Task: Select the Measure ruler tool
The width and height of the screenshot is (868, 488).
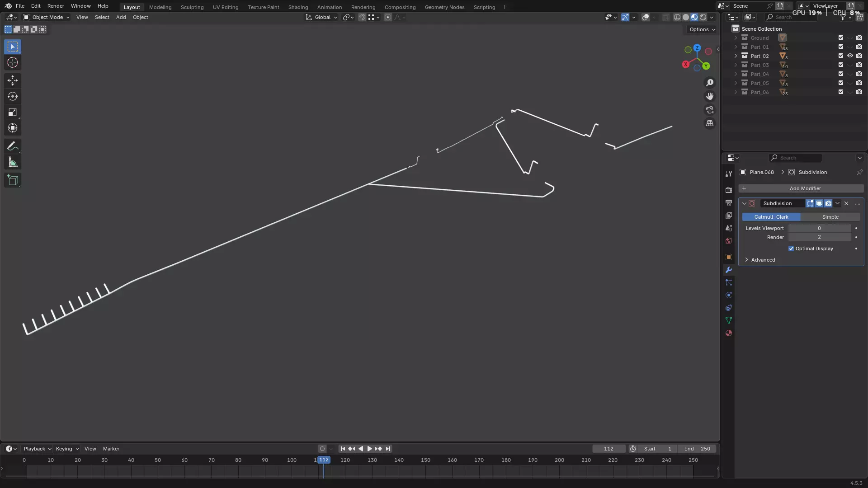Action: pyautogui.click(x=13, y=162)
